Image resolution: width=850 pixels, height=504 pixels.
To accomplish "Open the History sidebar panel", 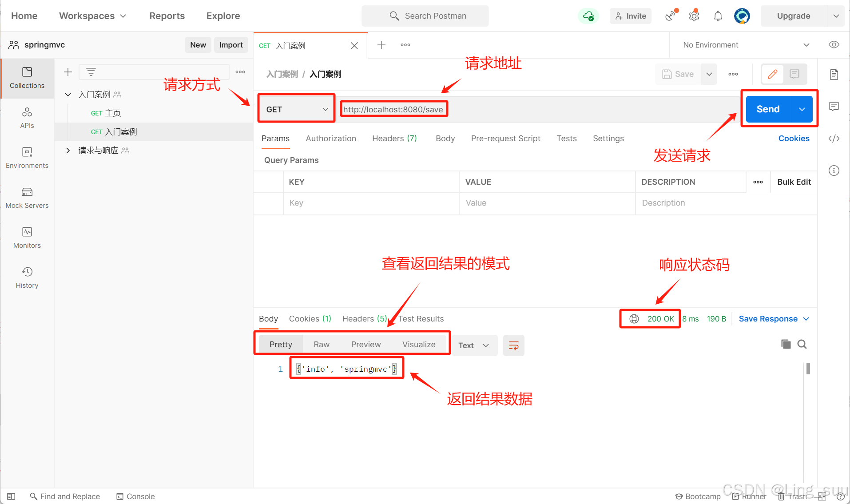I will [27, 278].
